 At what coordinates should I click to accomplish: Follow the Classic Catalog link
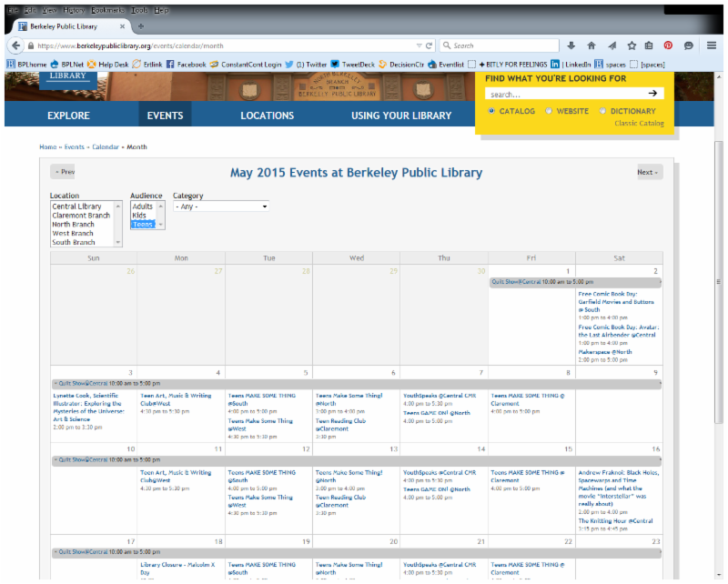click(x=639, y=123)
